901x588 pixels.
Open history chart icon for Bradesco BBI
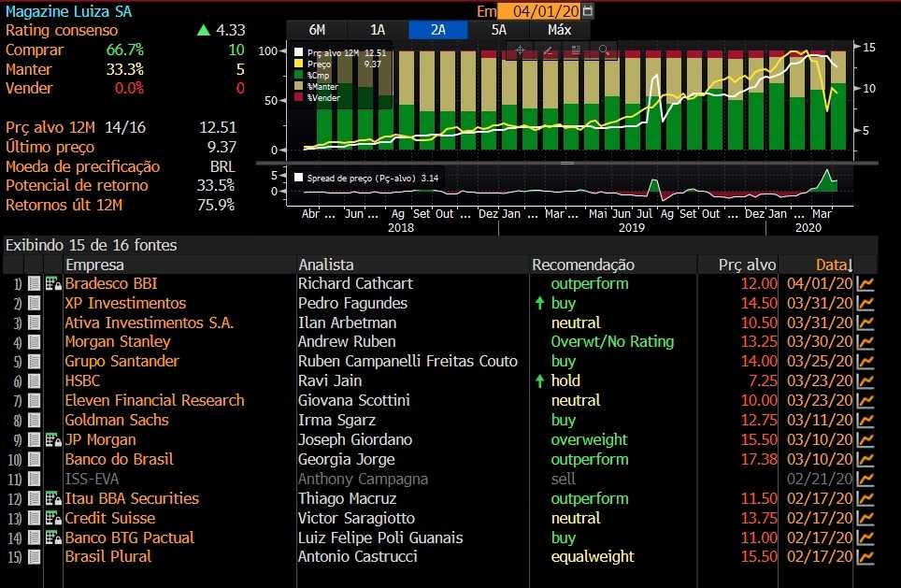click(865, 283)
